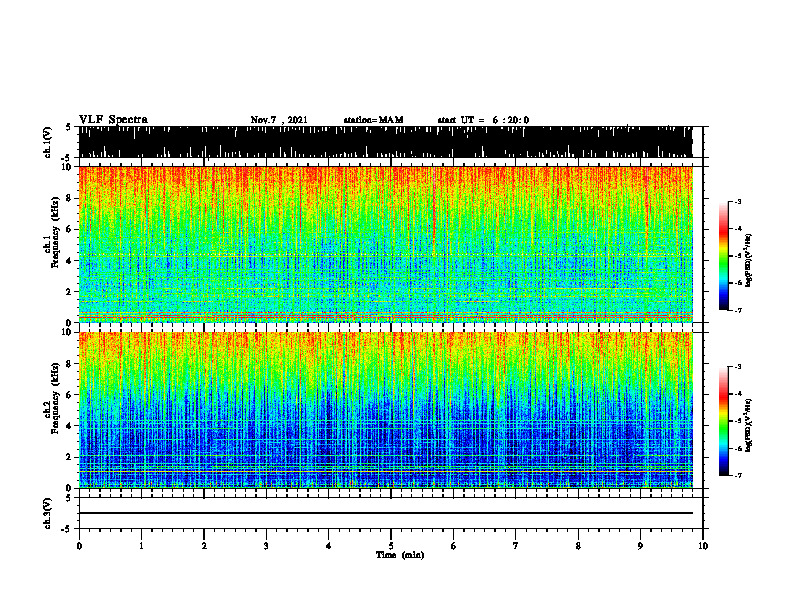
Task: Click the "Time (min)" axis label
Action: 400,555
